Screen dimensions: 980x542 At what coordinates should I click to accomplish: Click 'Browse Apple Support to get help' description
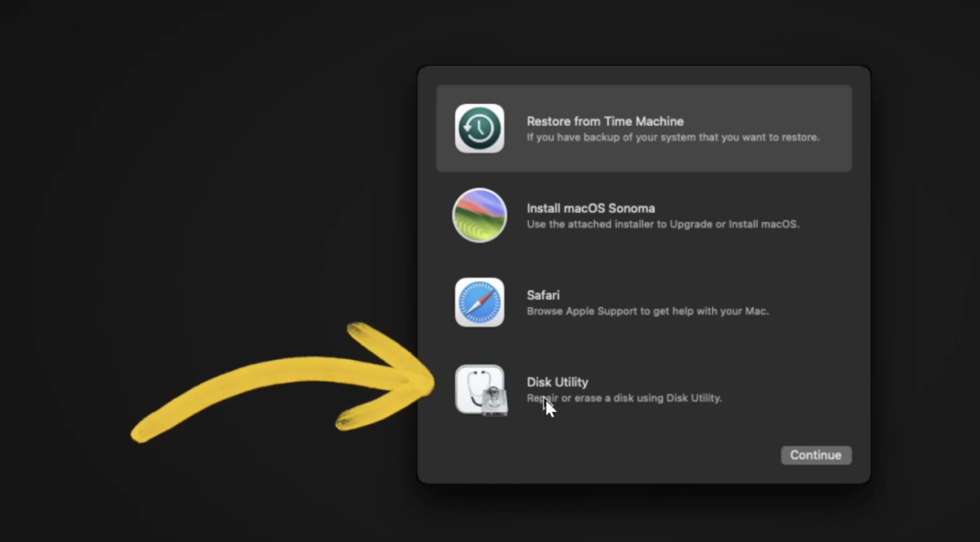pos(647,311)
